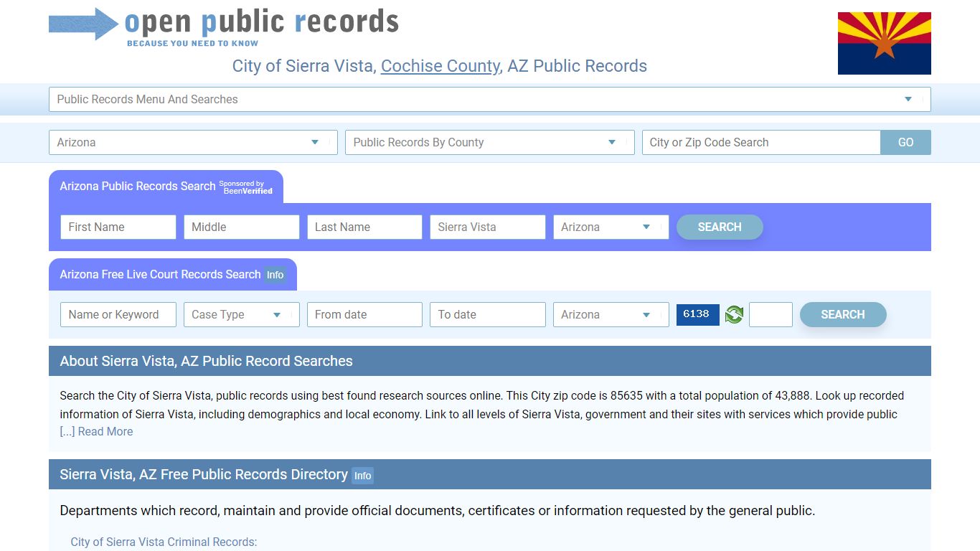Click the Open Public Records logo
Image resolution: width=980 pixels, height=551 pixels.
[224, 27]
